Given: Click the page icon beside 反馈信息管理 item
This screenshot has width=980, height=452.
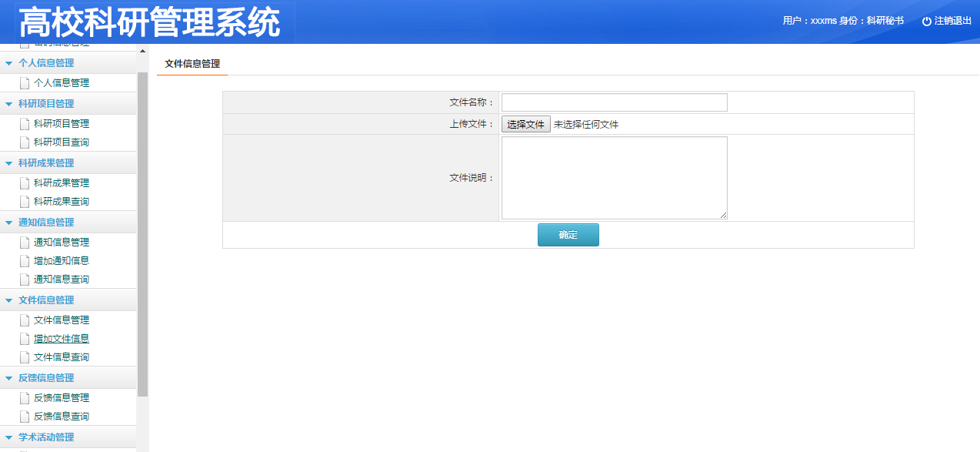Looking at the screenshot, I should pos(25,398).
